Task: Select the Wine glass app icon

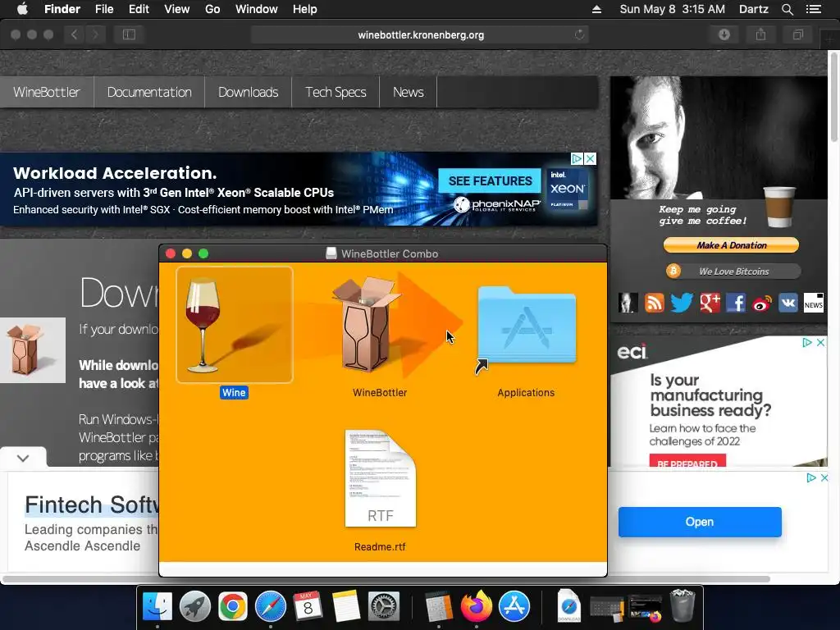Action: [x=234, y=325]
